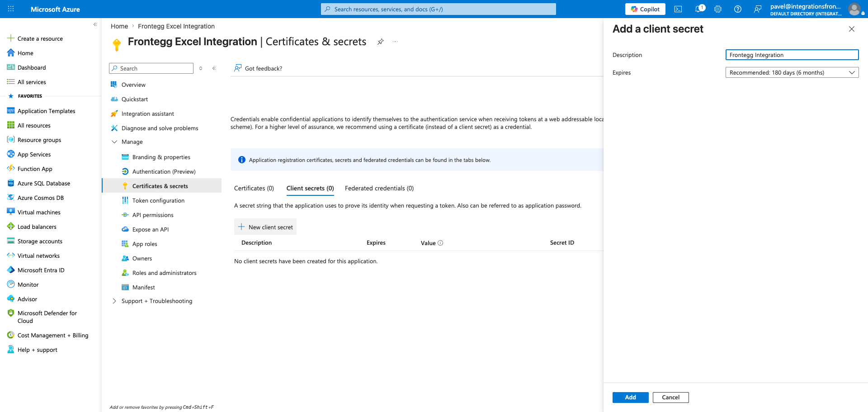Screen dimensions: 868x412
Task: Collapse the resource menu panel
Action: point(214,68)
